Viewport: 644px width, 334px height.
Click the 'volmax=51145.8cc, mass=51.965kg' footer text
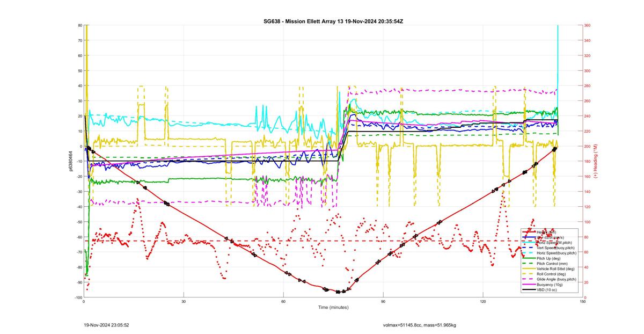(419, 325)
